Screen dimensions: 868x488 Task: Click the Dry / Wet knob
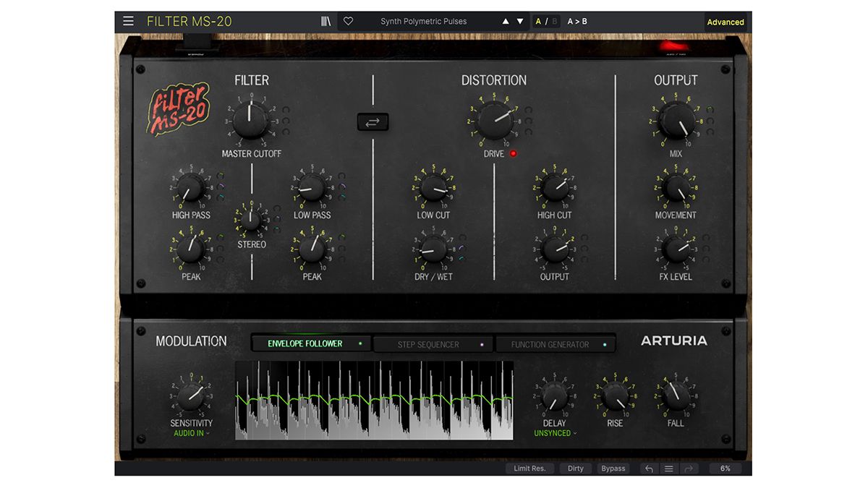tap(433, 249)
